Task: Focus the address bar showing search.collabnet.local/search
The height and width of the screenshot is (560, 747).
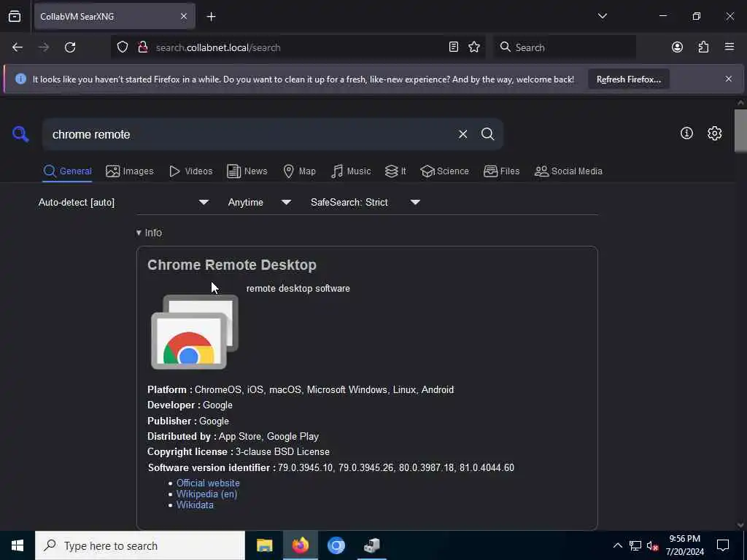Action: pos(298,47)
